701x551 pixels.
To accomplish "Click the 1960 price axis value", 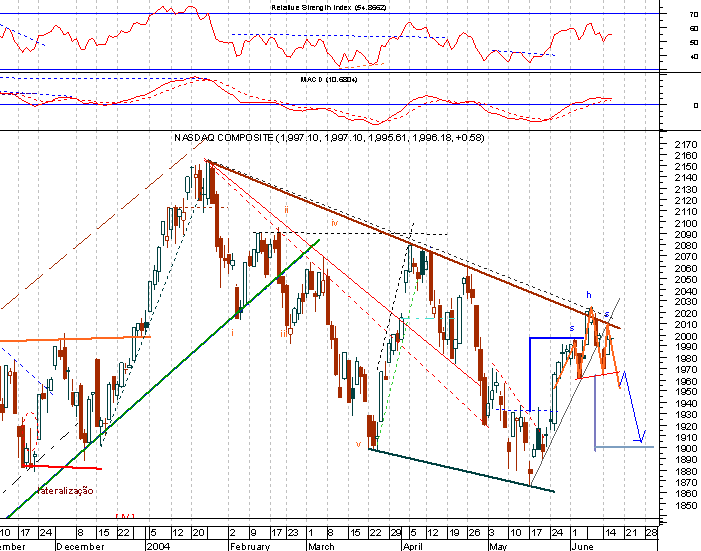I will (685, 381).
